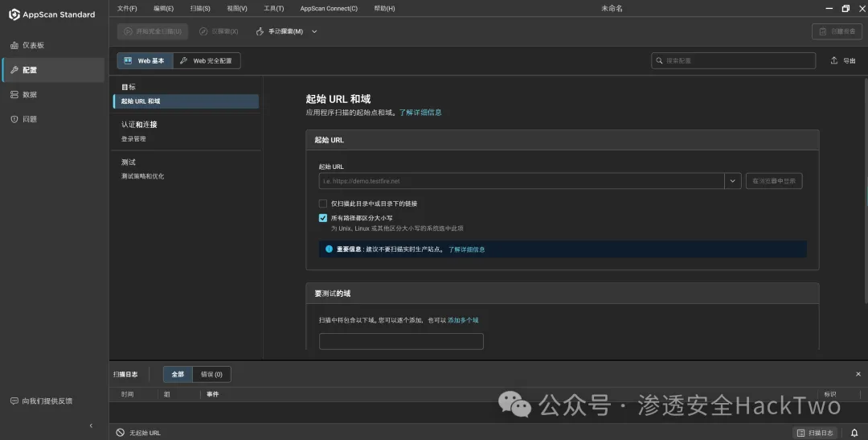
Task: Click 向我们提供反馈 feedback link
Action: [x=42, y=401]
